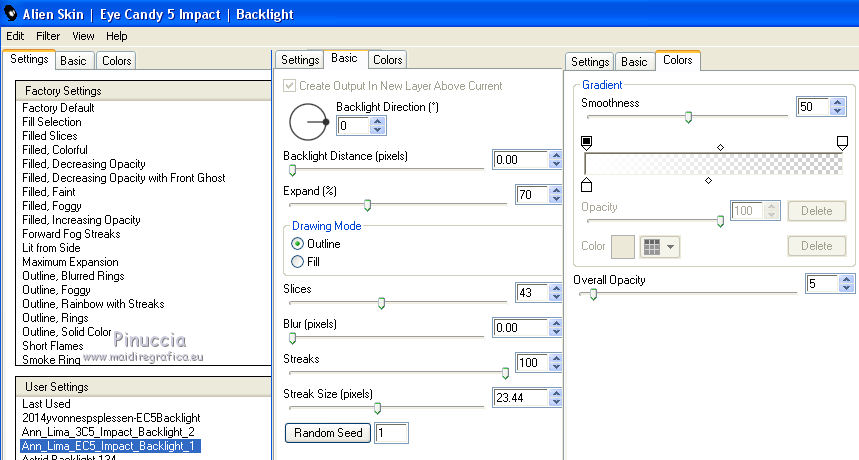Click the Smoothness stepper arrows
The image size is (859, 460).
point(837,106)
